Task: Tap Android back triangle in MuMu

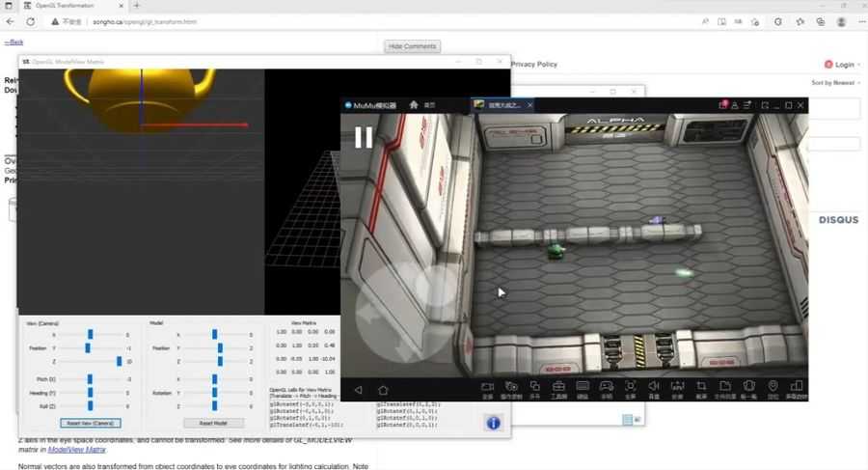Action: (359, 390)
